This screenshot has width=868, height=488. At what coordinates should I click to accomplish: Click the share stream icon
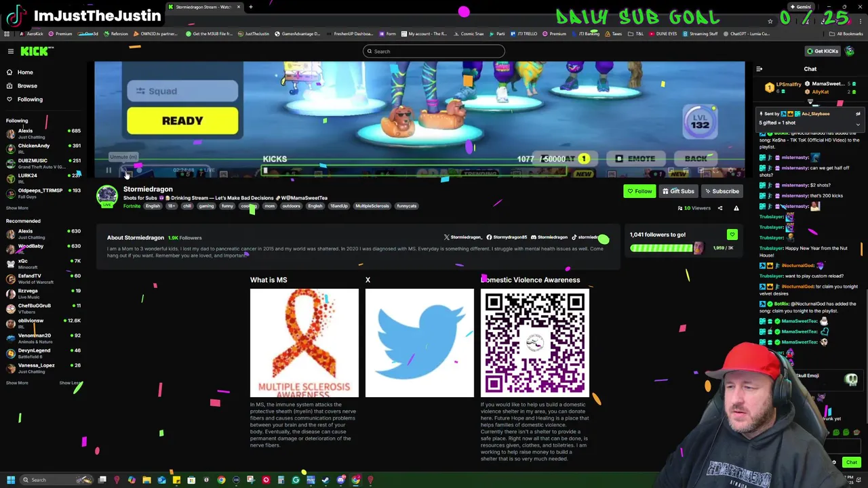[720, 209]
